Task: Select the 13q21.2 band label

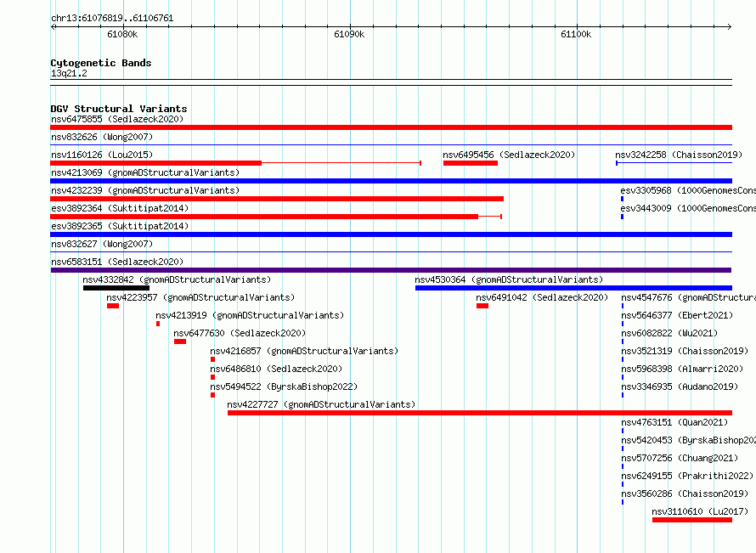Action: pos(69,73)
